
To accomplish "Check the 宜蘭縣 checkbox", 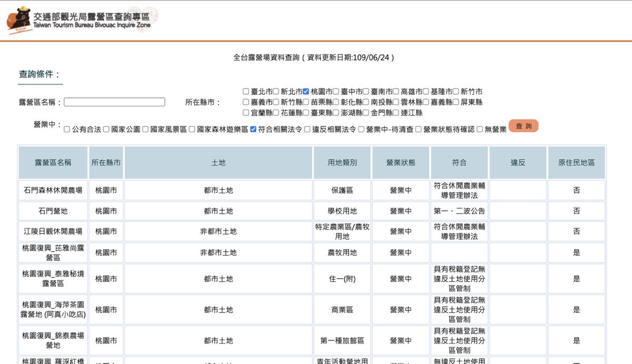I will (246, 113).
